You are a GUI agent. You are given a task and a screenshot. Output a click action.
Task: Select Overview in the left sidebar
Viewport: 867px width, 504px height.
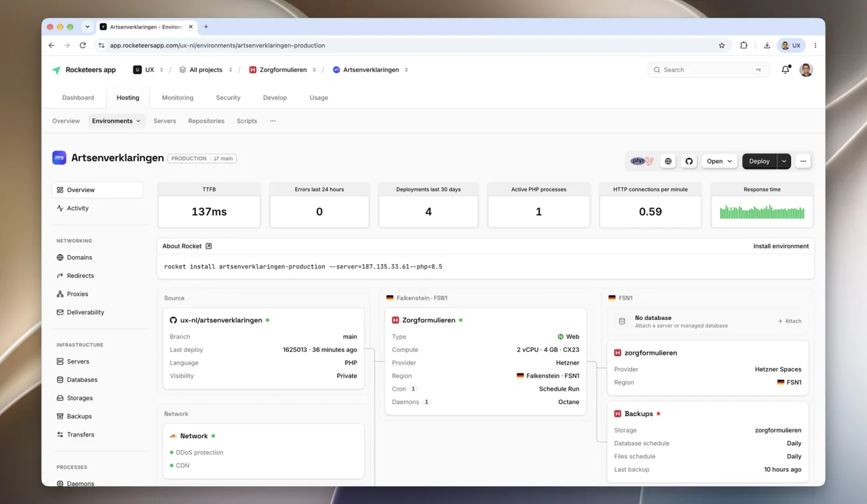97,190
